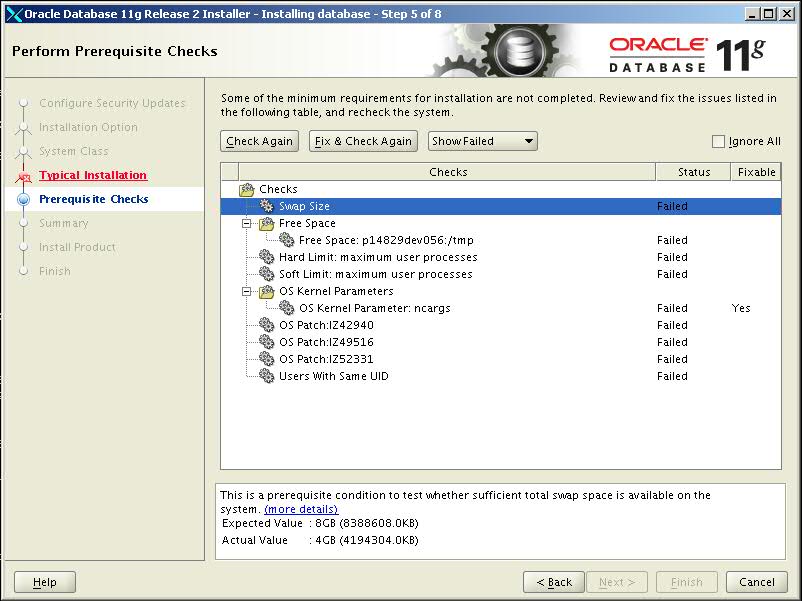Click the Status column header
This screenshot has height=601, width=802.
693,172
